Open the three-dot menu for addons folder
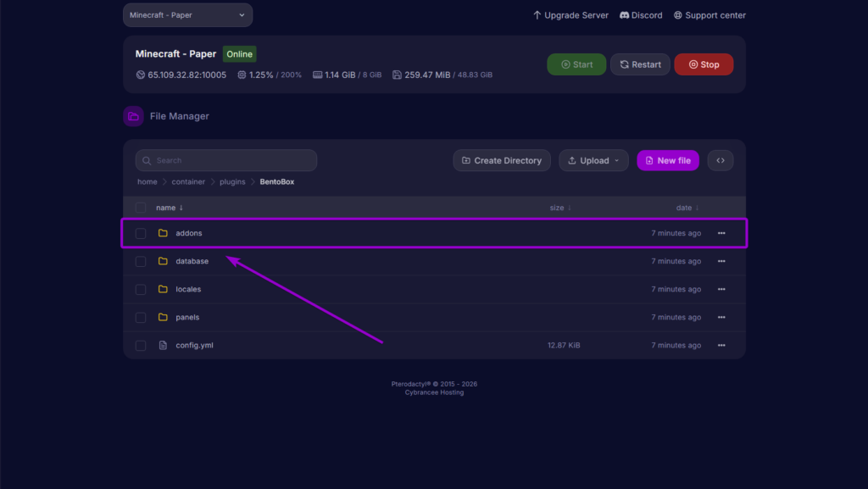 (x=721, y=233)
